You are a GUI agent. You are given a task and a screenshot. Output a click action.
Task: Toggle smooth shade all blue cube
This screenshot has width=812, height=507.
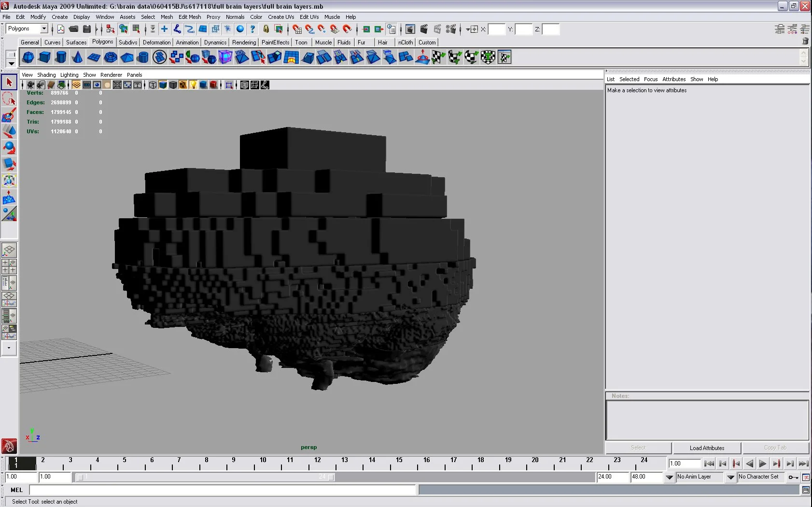click(x=163, y=85)
